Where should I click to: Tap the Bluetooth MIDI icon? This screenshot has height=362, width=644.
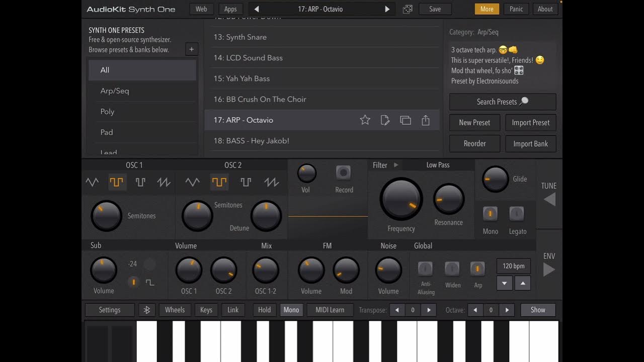coord(147,310)
